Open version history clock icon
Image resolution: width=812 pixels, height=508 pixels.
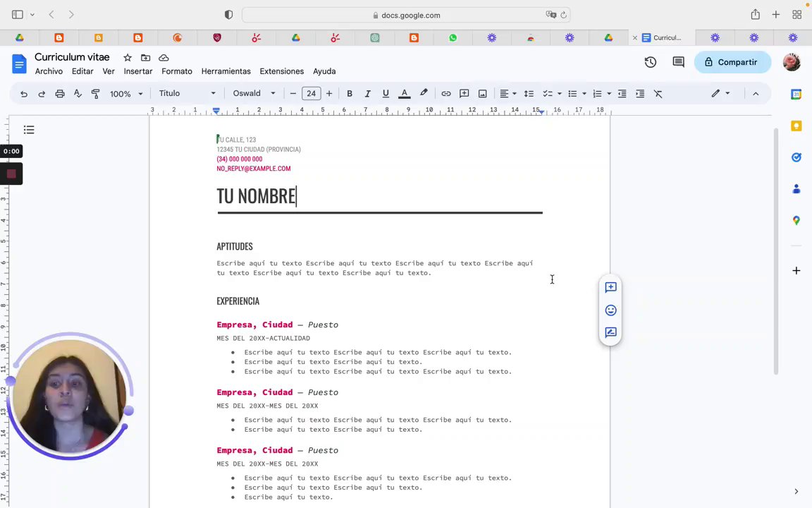651,62
